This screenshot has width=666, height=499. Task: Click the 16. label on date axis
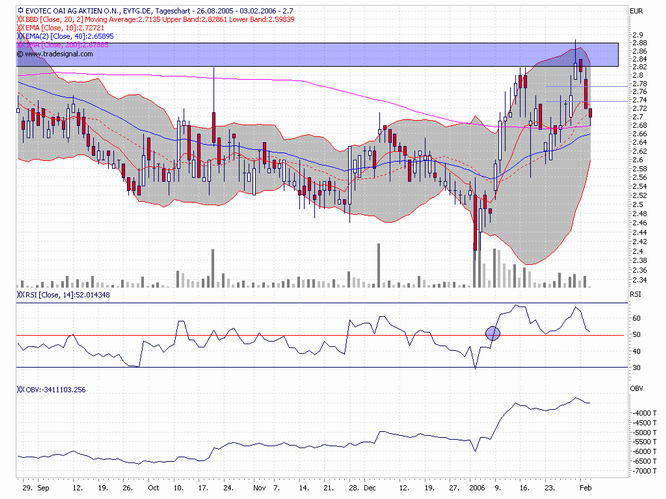(x=525, y=488)
